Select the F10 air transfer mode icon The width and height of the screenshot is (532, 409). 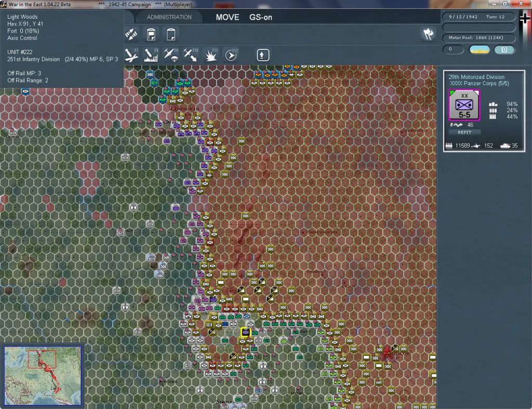pos(190,55)
